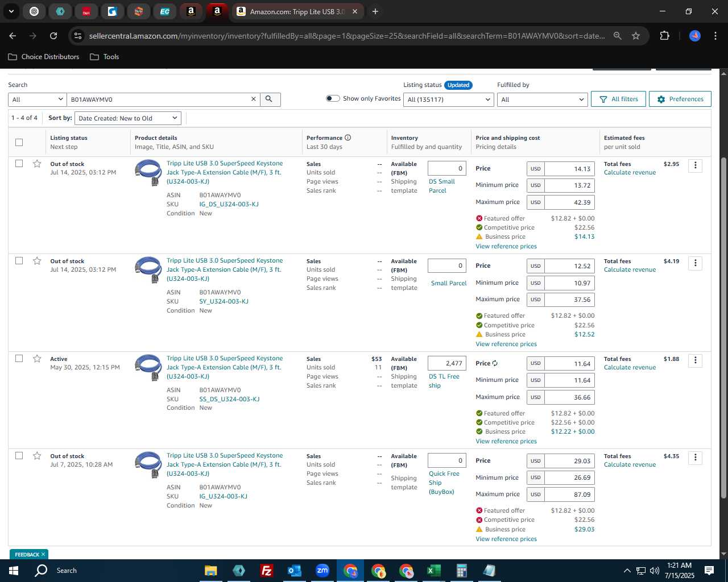The image size is (728, 582).
Task: Switch to the blue G browser tab
Action: [x=113, y=11]
